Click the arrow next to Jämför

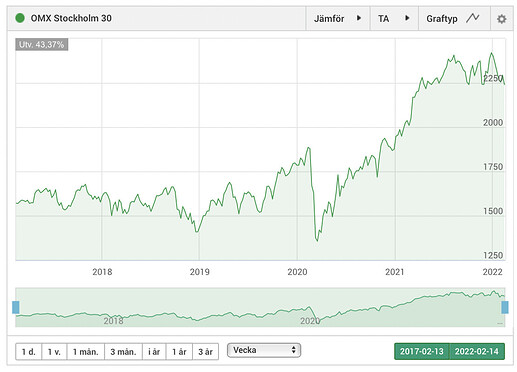point(359,18)
